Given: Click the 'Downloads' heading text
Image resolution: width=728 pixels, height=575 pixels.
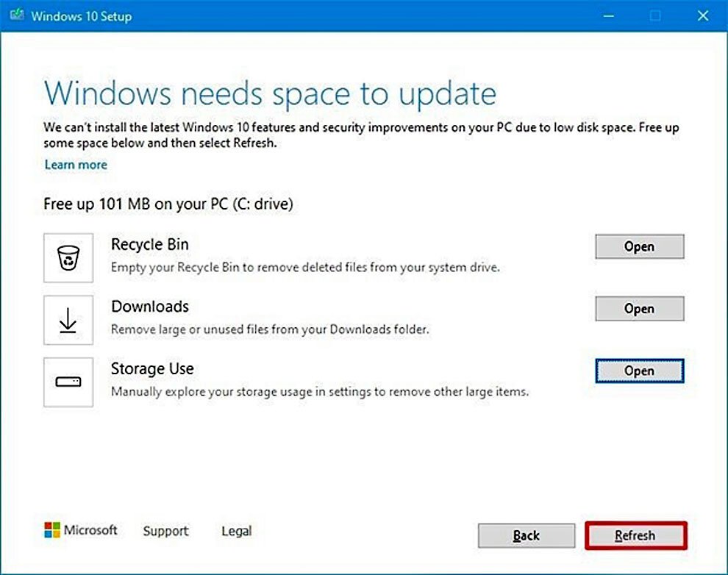Looking at the screenshot, I should pos(149,307).
